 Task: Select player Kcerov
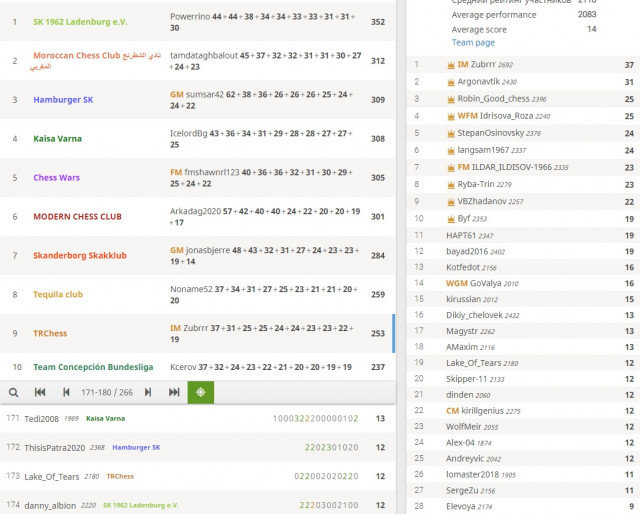[183, 367]
